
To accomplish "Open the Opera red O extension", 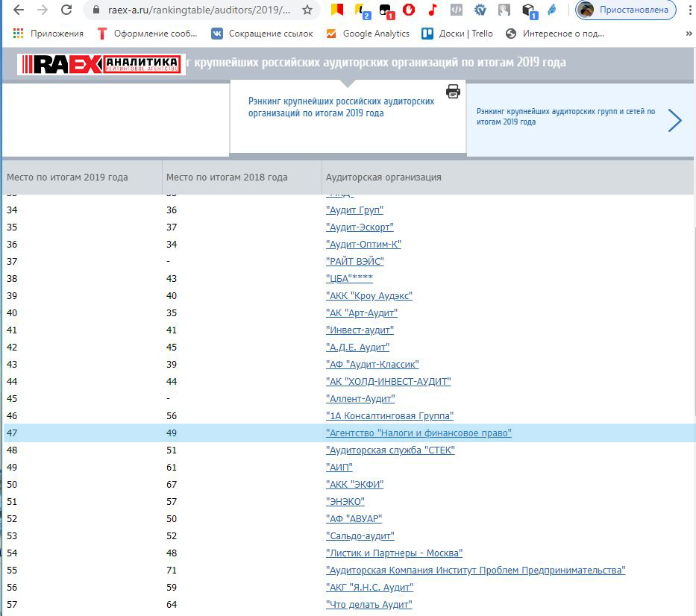I will coord(408,10).
